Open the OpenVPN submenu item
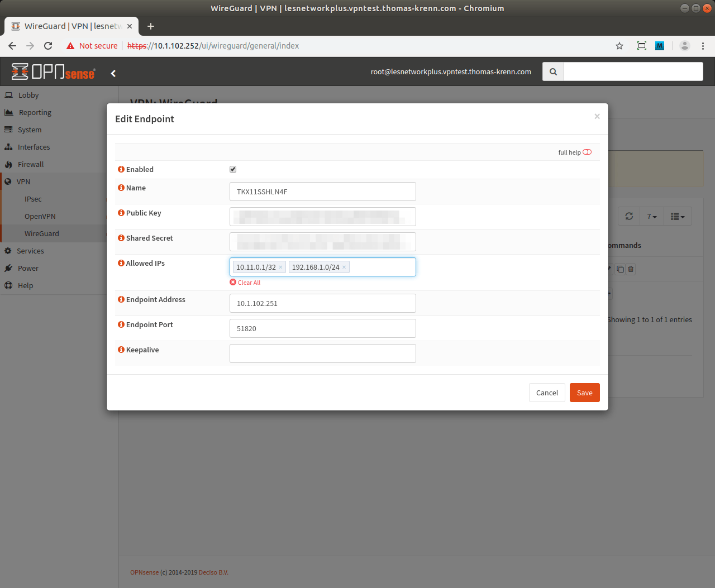Viewport: 715px width, 588px height. [40, 216]
